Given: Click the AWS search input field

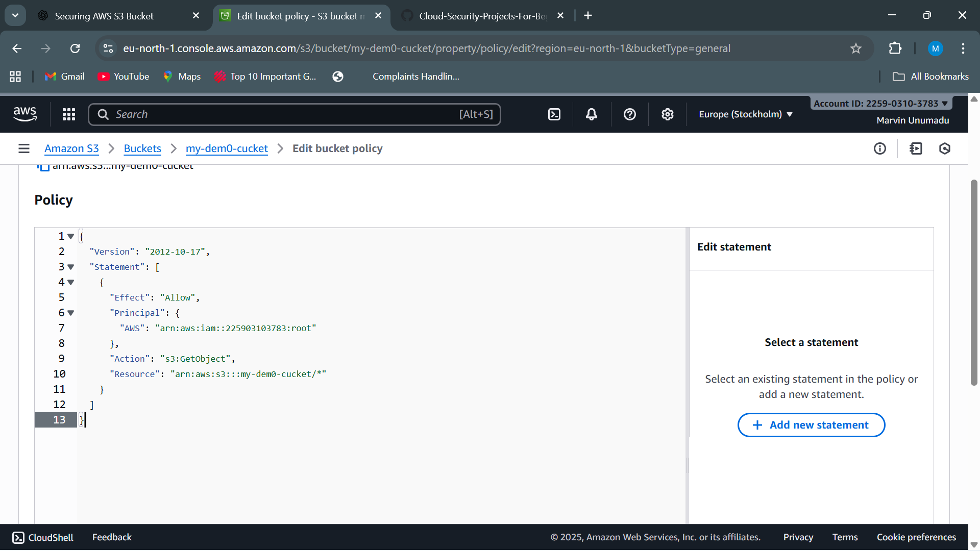Looking at the screenshot, I should coord(286,114).
